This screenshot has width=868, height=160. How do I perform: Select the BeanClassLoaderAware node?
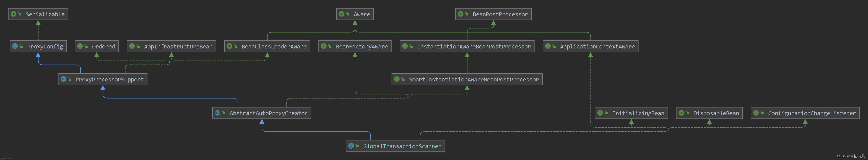pos(267,46)
